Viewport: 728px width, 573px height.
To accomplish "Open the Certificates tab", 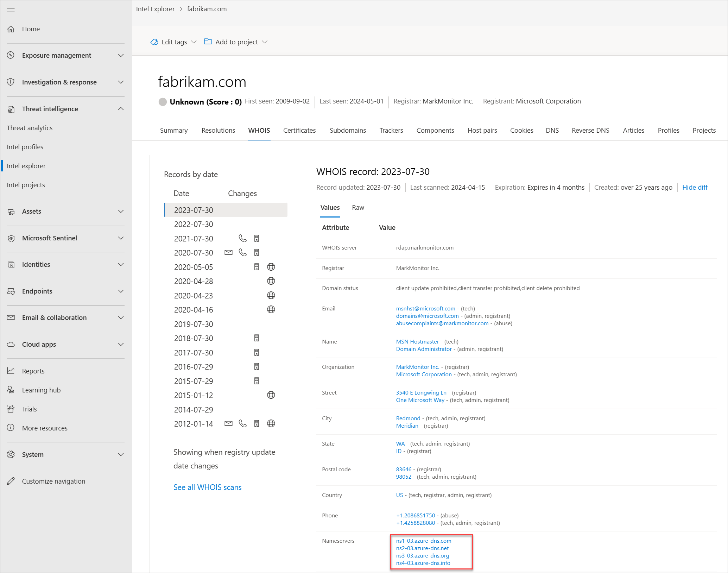I will click(x=299, y=130).
